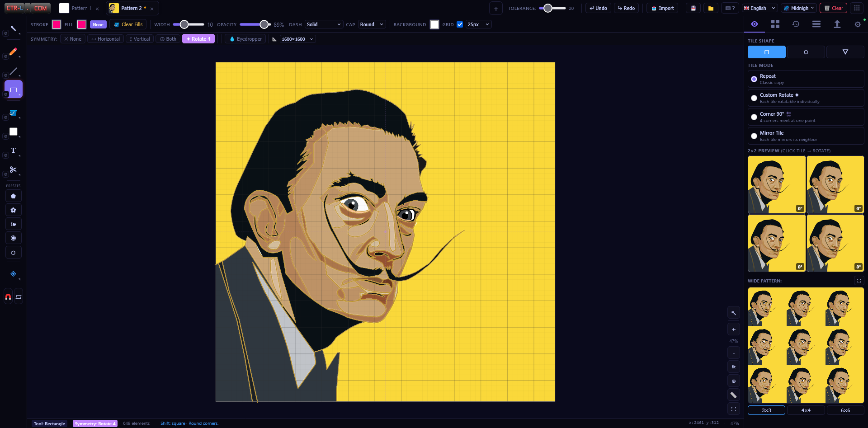The height and width of the screenshot is (428, 868).
Task: Activate the rectangle shape tool
Action: (x=13, y=89)
